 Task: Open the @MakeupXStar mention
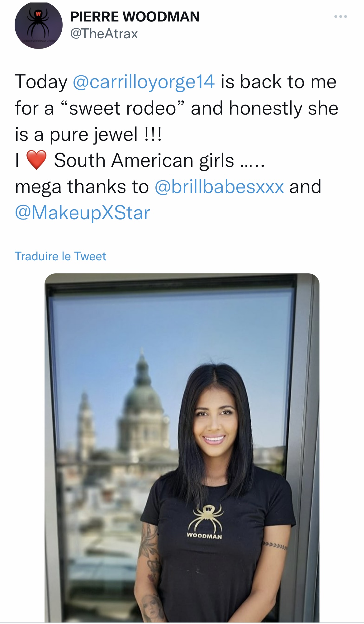(83, 213)
